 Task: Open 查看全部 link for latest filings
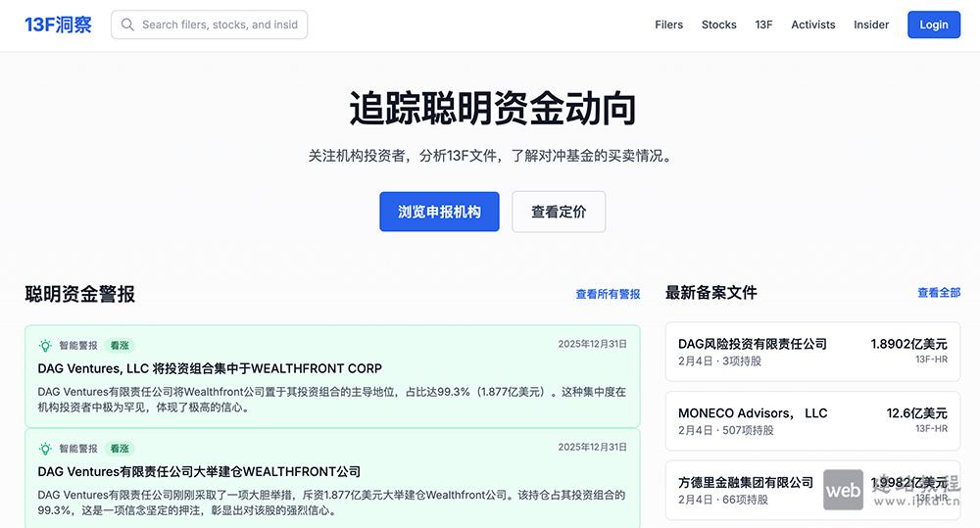(938, 293)
